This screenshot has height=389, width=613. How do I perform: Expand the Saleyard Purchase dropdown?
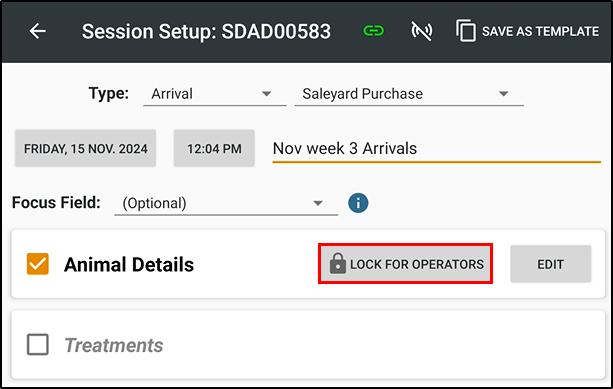tap(409, 94)
